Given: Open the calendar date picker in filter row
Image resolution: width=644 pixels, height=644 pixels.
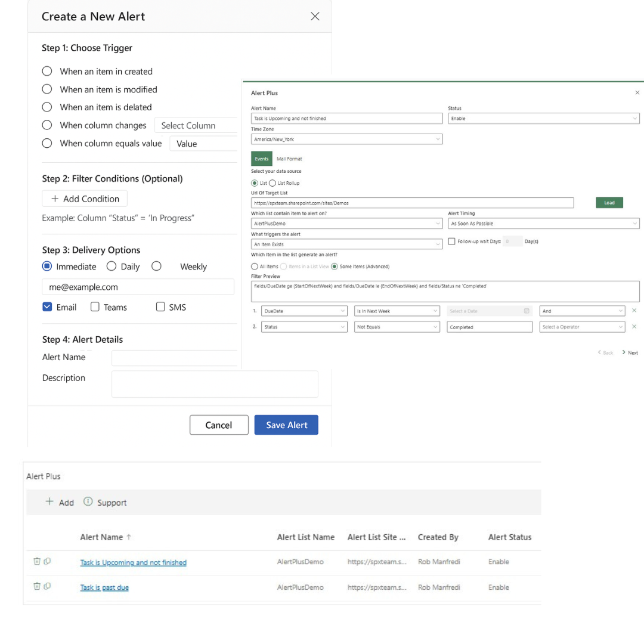Looking at the screenshot, I should click(527, 311).
